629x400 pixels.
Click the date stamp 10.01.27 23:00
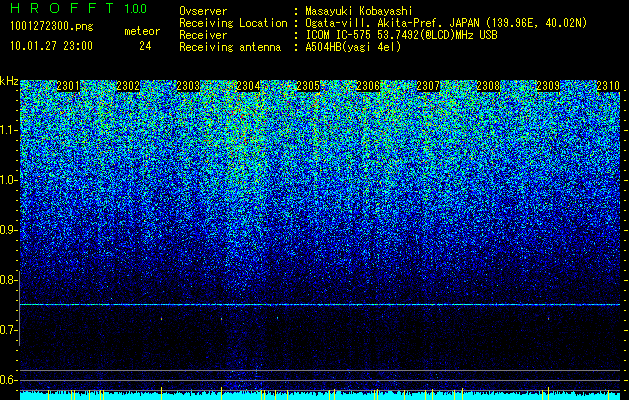pyautogui.click(x=51, y=46)
